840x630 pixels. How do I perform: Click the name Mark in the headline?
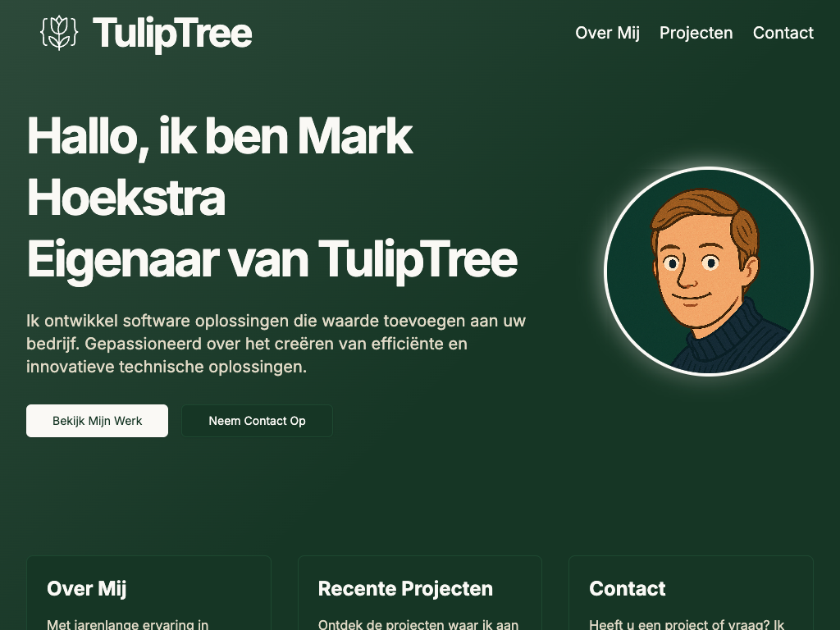click(x=354, y=136)
